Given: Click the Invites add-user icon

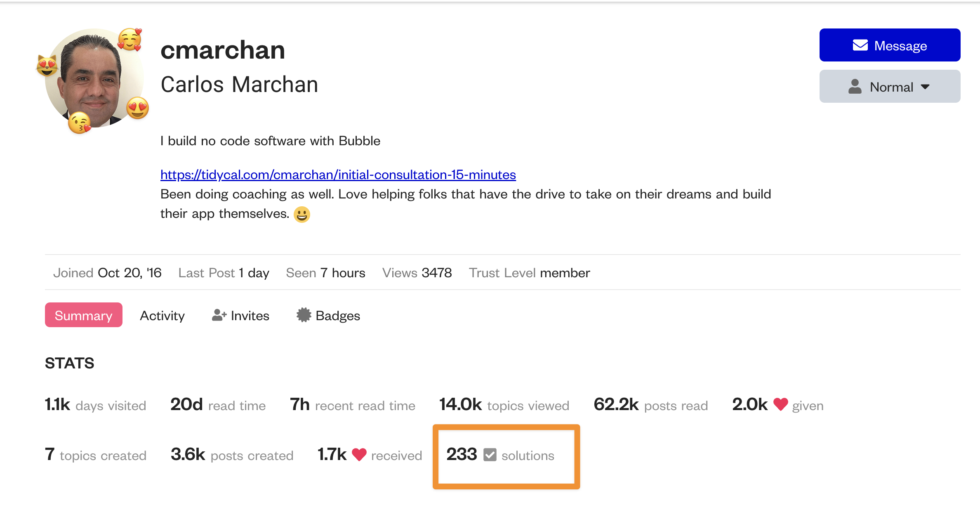Looking at the screenshot, I should pyautogui.click(x=219, y=315).
